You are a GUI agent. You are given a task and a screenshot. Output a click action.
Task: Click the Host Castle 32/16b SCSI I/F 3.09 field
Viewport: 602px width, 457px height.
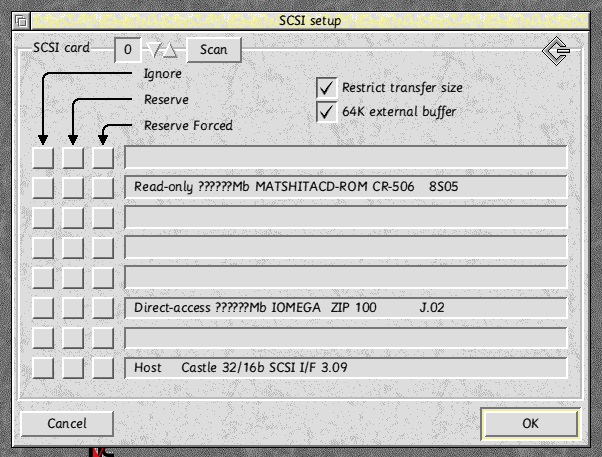[x=346, y=368]
